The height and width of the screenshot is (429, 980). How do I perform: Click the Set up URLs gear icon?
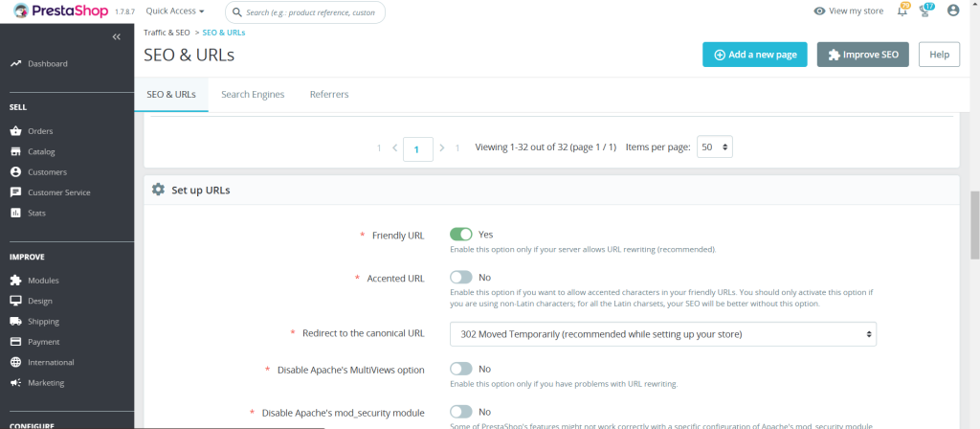coord(158,190)
